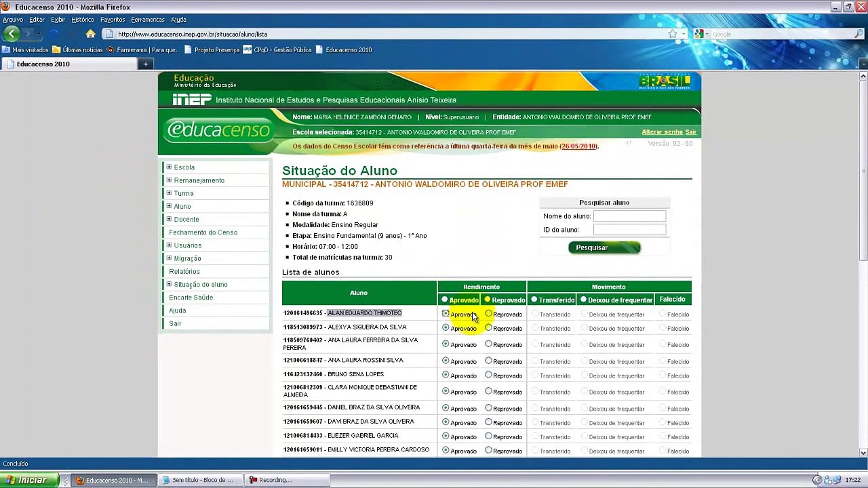
Task: Open the Educacenso 2010 bookmark
Action: tap(344, 49)
